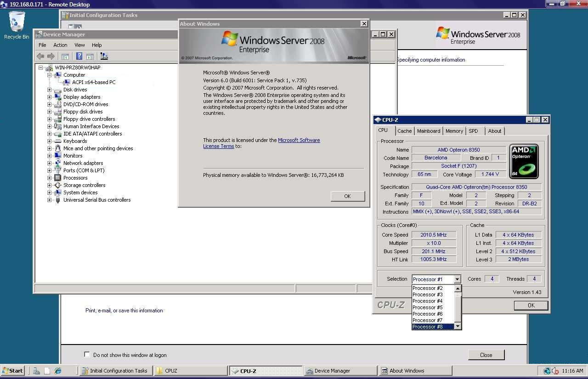The image size is (588, 379).
Task: Click the Forward arrow in Device Manager toolbar
Action: pyautogui.click(x=51, y=56)
